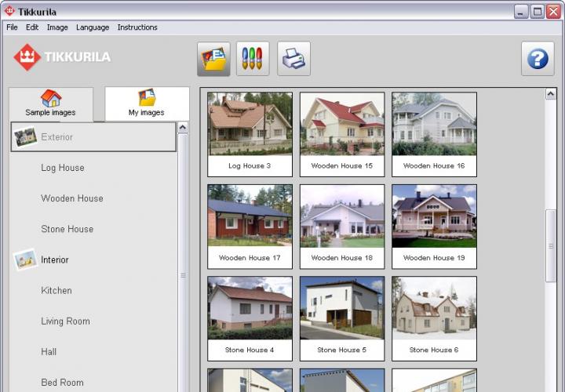Click the image gallery scrollbar thumb
Image resolution: width=565 pixels, height=392 pixels.
tap(551, 246)
